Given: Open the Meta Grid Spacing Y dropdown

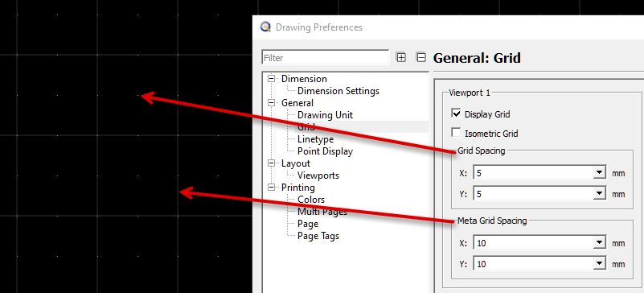Looking at the screenshot, I should [x=599, y=263].
